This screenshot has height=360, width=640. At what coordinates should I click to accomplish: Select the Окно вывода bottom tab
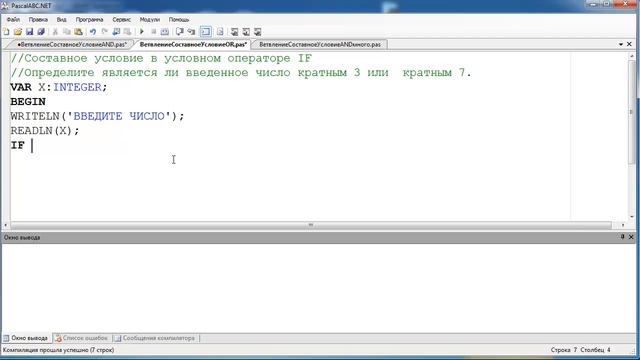click(26, 338)
